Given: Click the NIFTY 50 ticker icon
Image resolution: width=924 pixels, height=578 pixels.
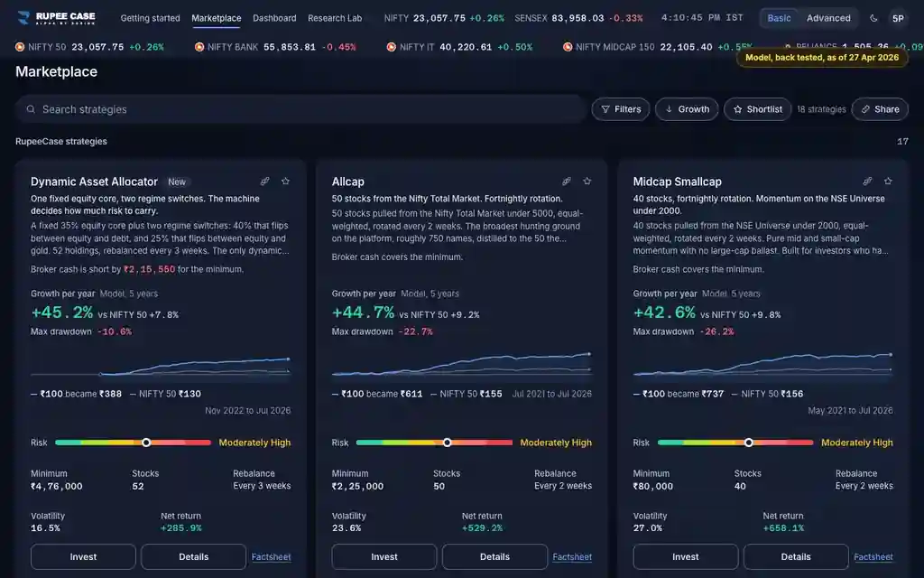Looking at the screenshot, I should [20, 47].
